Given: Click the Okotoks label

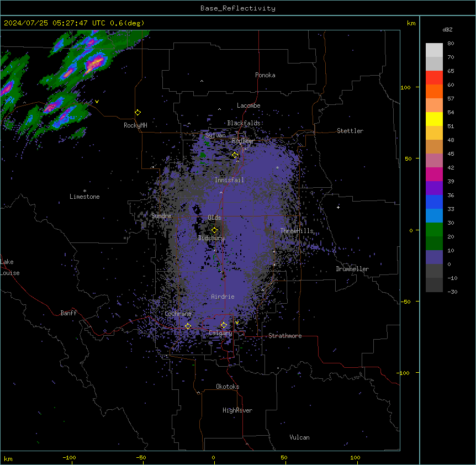Looking at the screenshot, I should 228,387.
